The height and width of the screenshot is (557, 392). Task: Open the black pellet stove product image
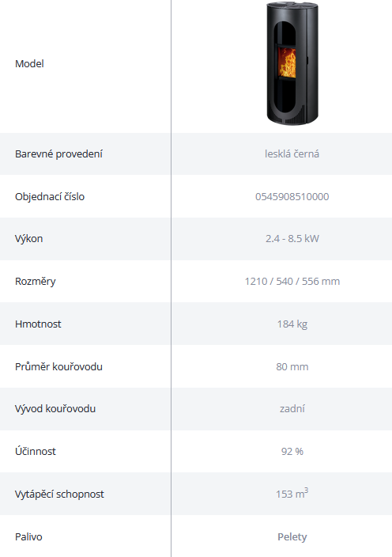pos(292,63)
